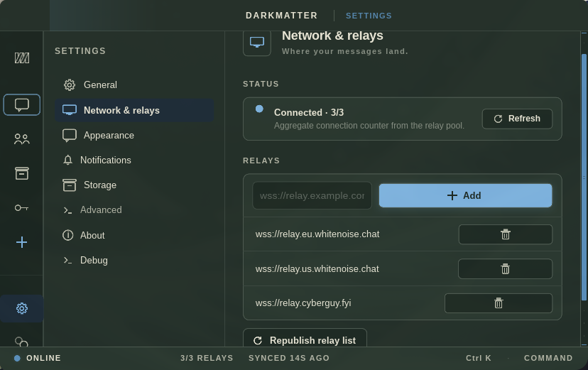The image size is (588, 370).
Task: Click Republish relay list button
Action: coord(305,339)
